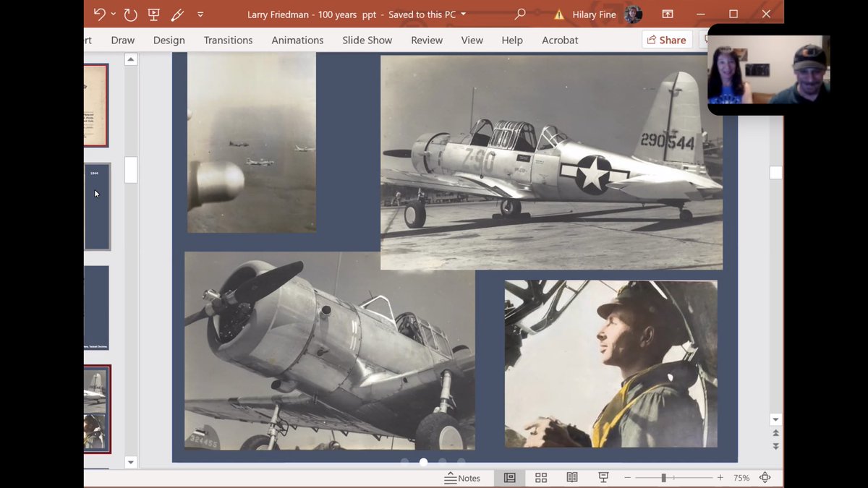Open the Undo history dropdown arrow
This screenshot has height=488, width=868.
tap(113, 14)
